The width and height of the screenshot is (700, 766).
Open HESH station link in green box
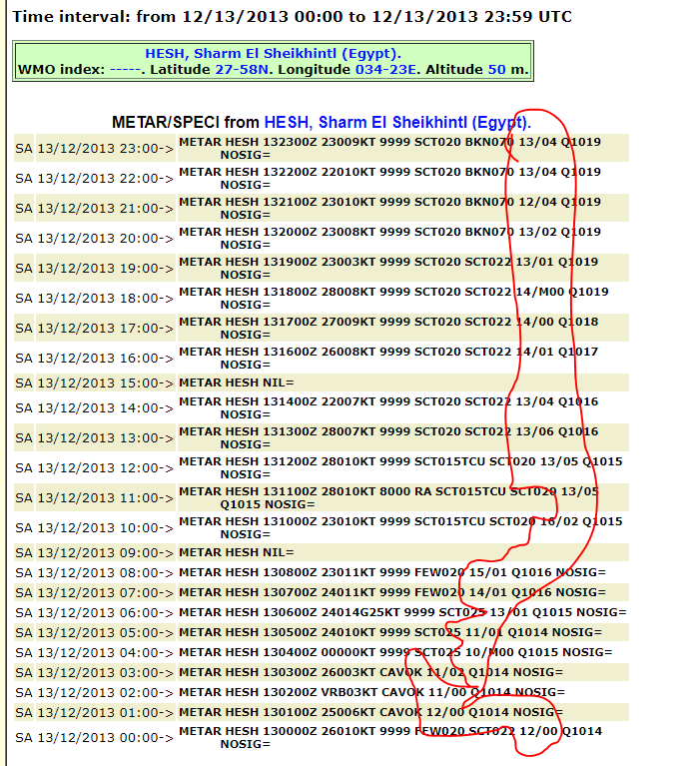pos(273,53)
